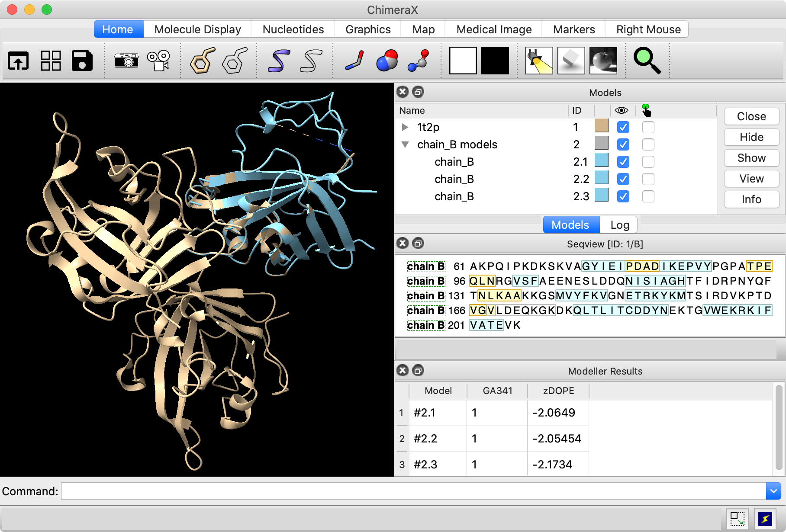Screen dimensions: 786x532
Task: Select the ball-and-stick style icon
Action: click(419, 61)
